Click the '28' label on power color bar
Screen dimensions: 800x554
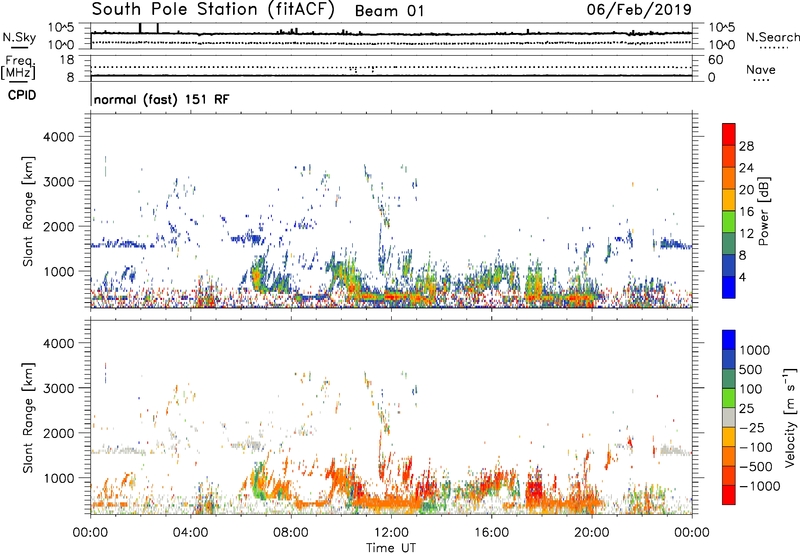click(x=746, y=146)
